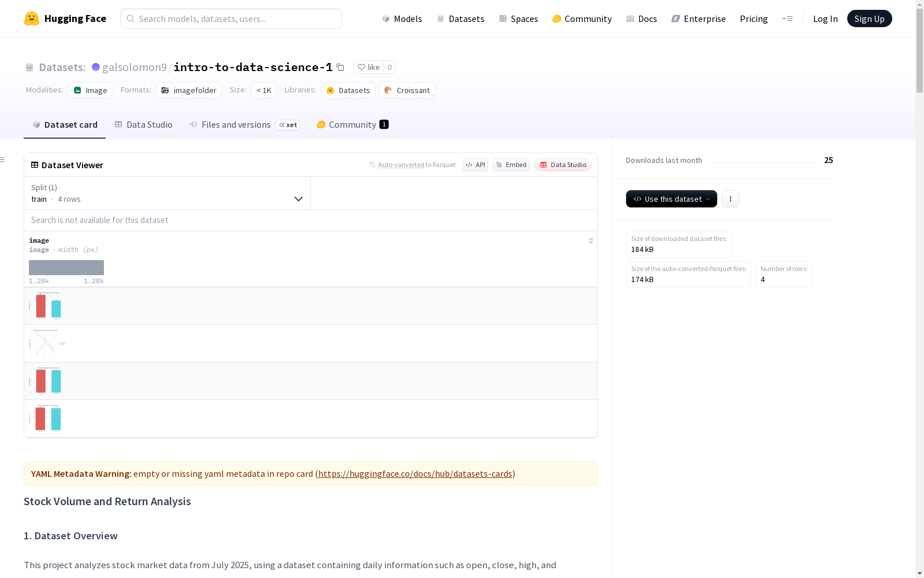Toggle the left sidebar outline icon

[3, 160]
